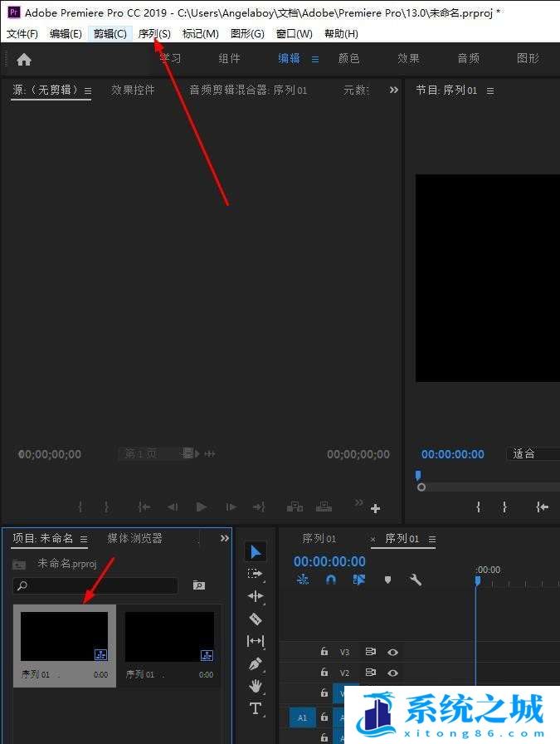560x744 pixels.
Task: Click the program monitor playhead marker
Action: pyautogui.click(x=418, y=476)
